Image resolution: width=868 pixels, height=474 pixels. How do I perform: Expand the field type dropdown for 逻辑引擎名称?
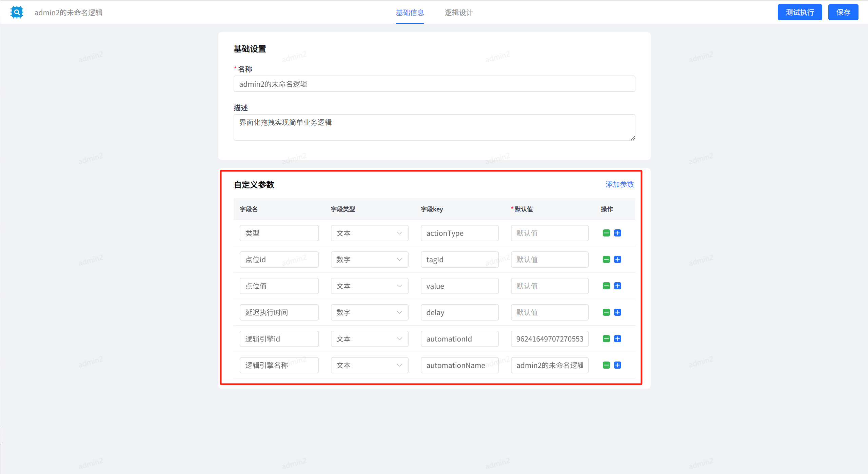(x=369, y=365)
